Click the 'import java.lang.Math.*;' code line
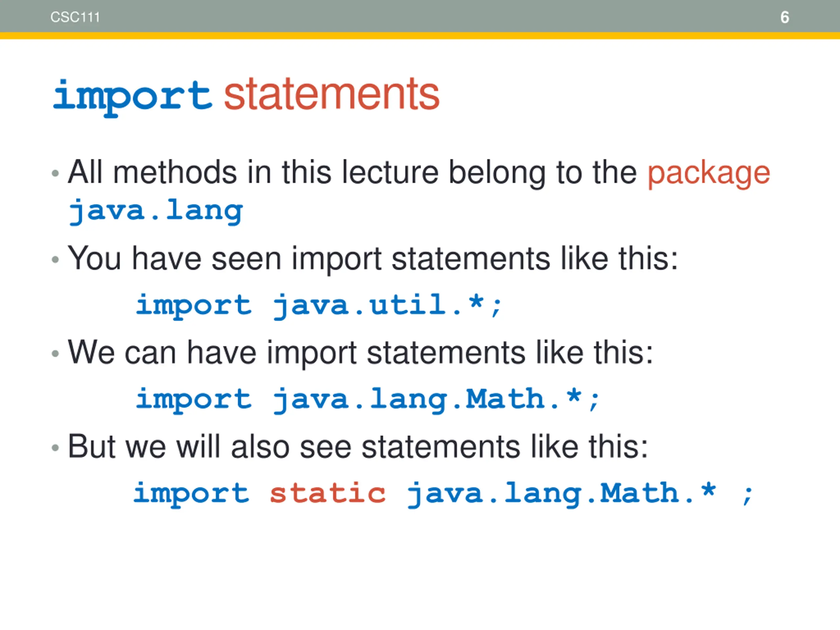840x630 pixels. pos(367,400)
